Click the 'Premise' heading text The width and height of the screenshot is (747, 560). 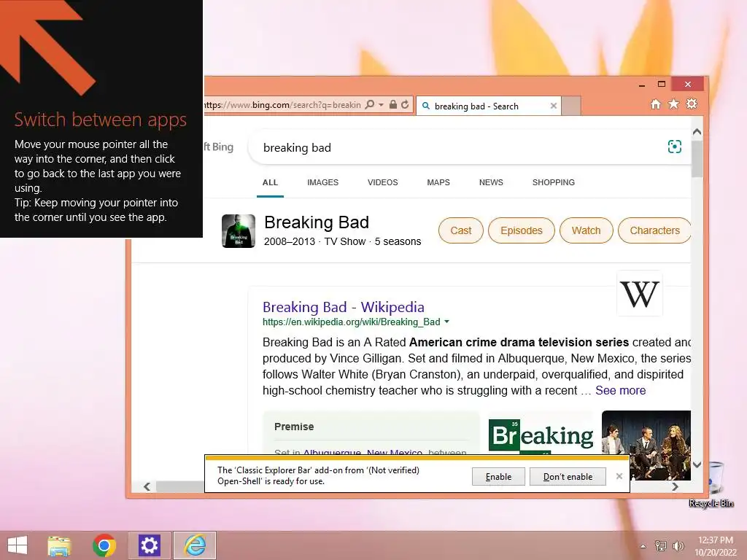pyautogui.click(x=294, y=427)
